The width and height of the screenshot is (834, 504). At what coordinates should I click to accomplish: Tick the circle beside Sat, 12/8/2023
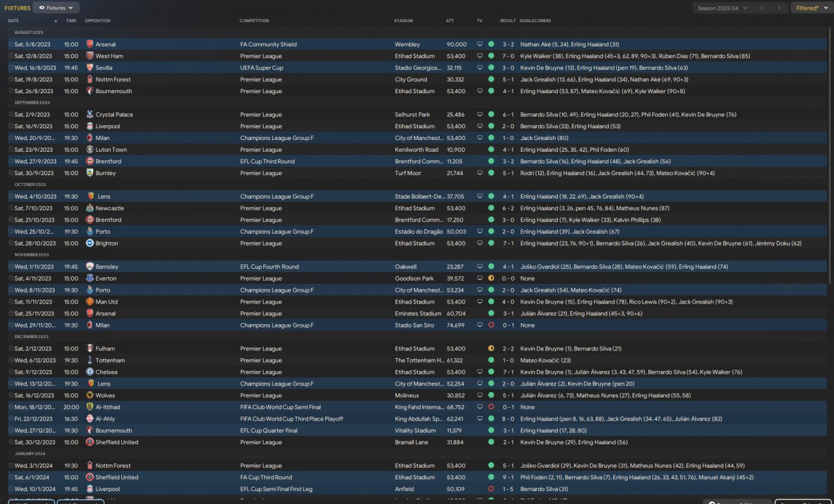click(11, 56)
